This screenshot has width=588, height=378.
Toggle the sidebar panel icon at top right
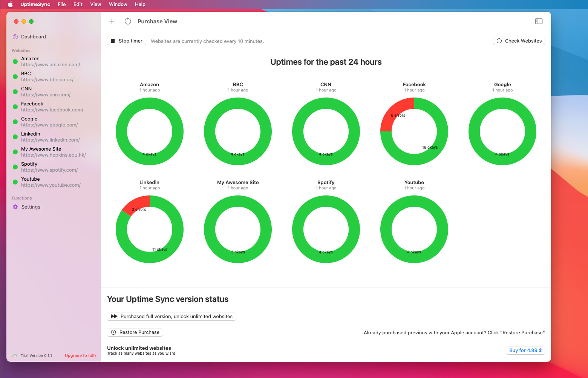coord(539,21)
